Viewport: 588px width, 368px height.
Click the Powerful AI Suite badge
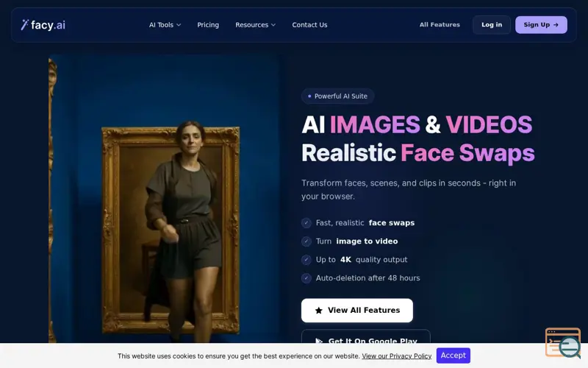click(337, 96)
